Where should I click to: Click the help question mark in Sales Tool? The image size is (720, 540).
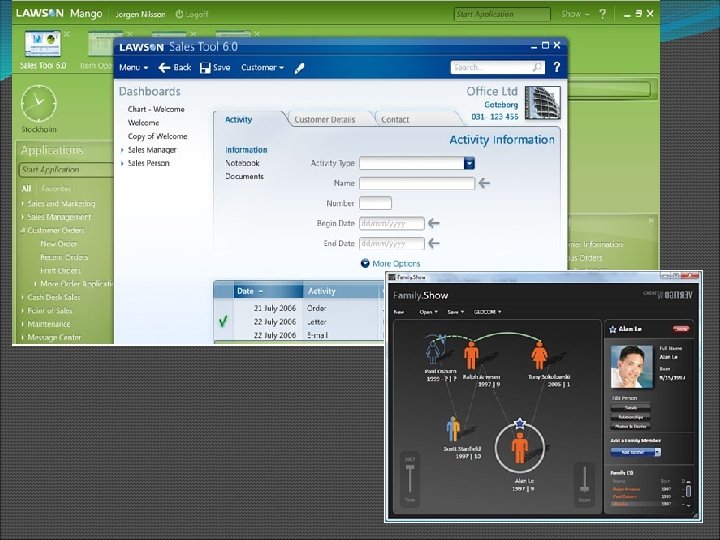557,68
